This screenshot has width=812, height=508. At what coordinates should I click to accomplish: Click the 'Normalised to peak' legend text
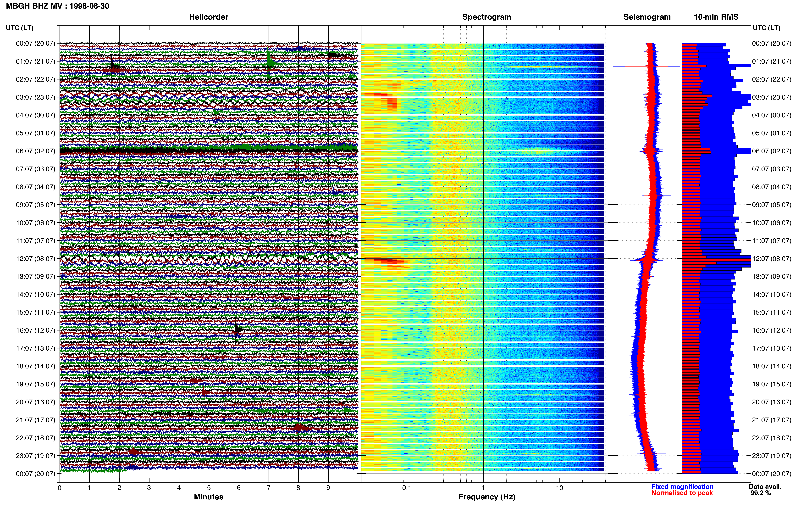[x=682, y=493]
